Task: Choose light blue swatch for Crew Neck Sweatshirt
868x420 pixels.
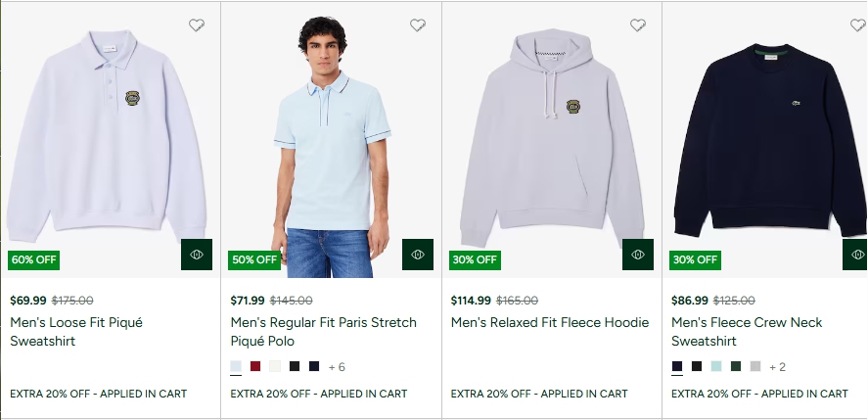Action: [716, 366]
